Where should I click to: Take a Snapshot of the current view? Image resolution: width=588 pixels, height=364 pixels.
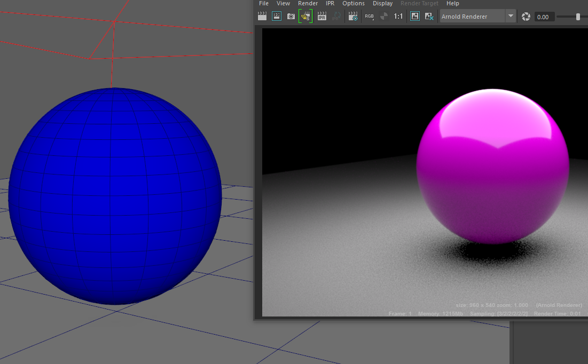pos(291,16)
